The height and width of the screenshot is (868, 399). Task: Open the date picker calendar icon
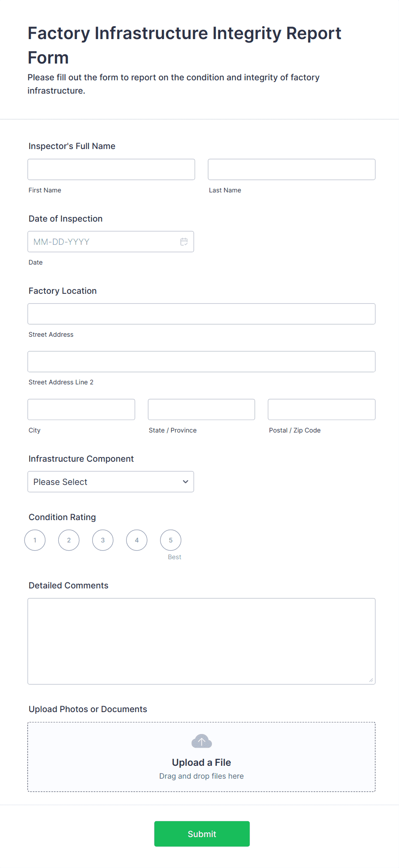[184, 242]
